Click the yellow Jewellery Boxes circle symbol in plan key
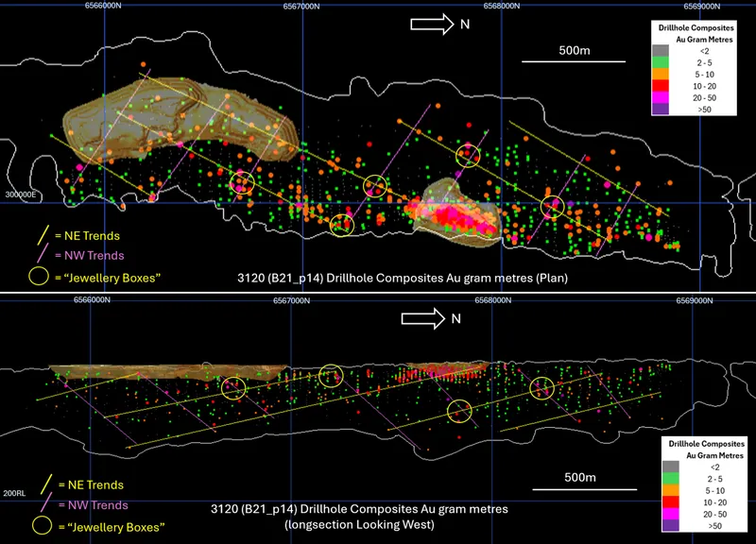 click(39, 276)
